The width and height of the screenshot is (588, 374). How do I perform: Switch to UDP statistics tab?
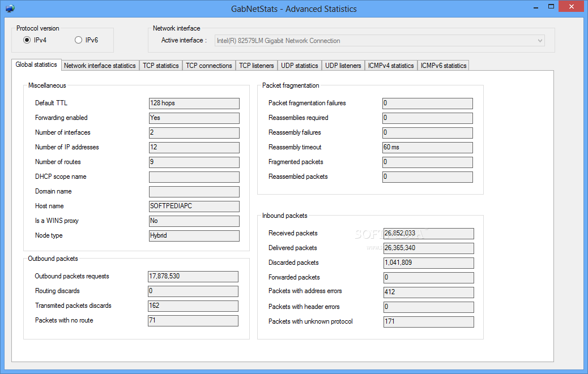point(299,66)
